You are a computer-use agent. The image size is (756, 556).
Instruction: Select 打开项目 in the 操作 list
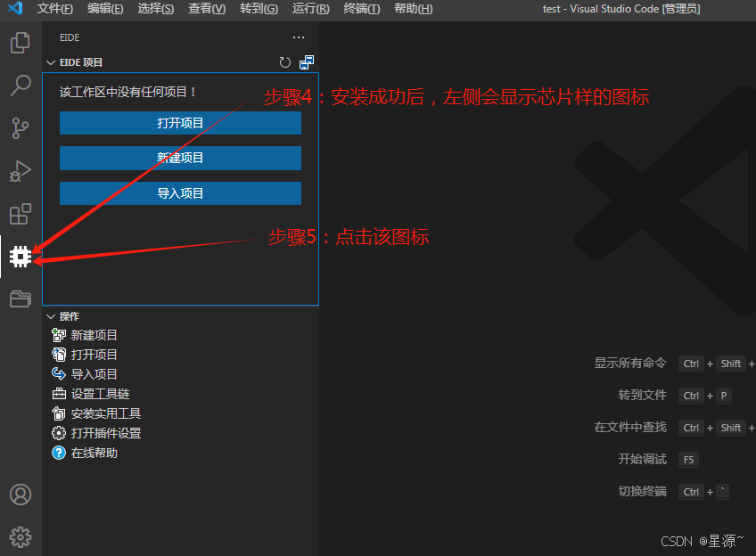point(94,355)
